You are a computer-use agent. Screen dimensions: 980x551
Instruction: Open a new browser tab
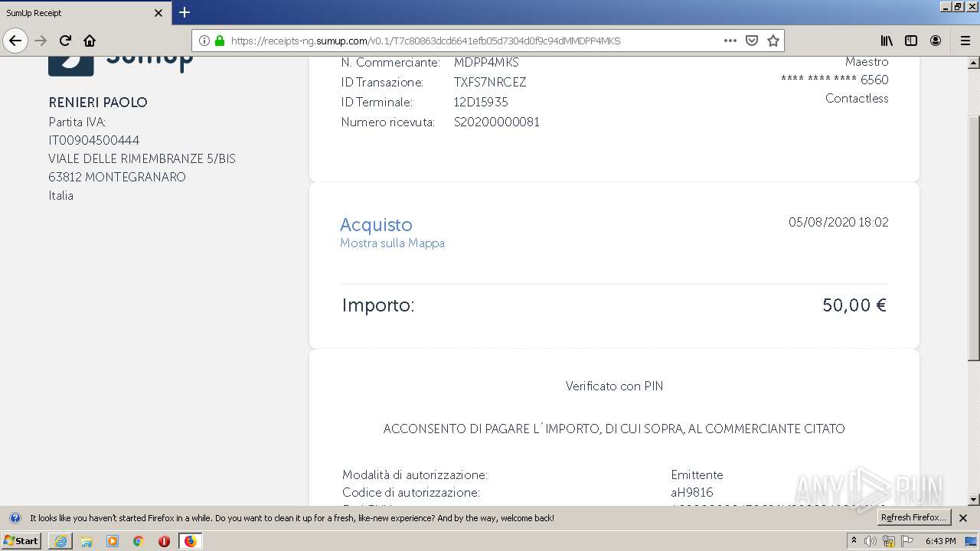click(185, 12)
